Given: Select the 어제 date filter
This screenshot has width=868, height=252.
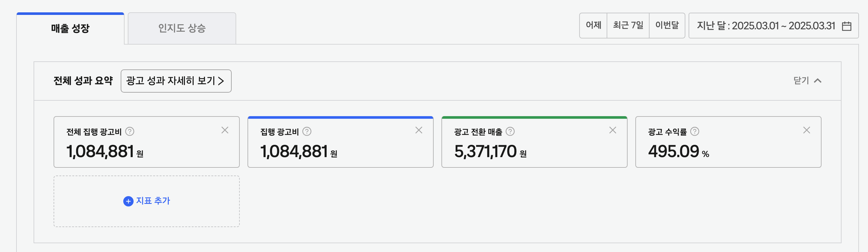Looking at the screenshot, I should tap(593, 25).
